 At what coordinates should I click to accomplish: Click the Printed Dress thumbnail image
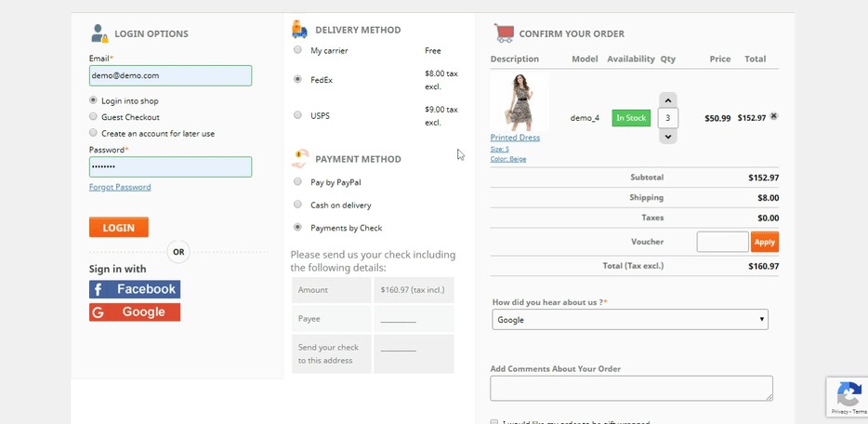tap(519, 101)
